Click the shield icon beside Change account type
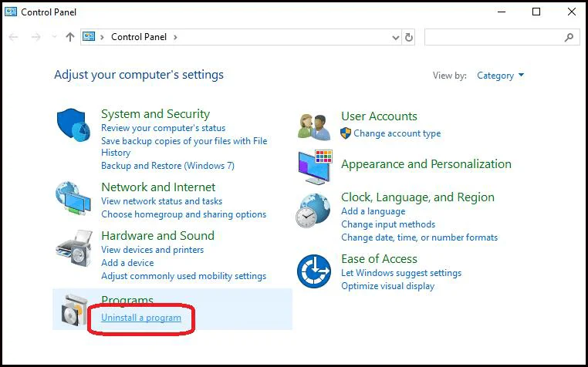 346,133
